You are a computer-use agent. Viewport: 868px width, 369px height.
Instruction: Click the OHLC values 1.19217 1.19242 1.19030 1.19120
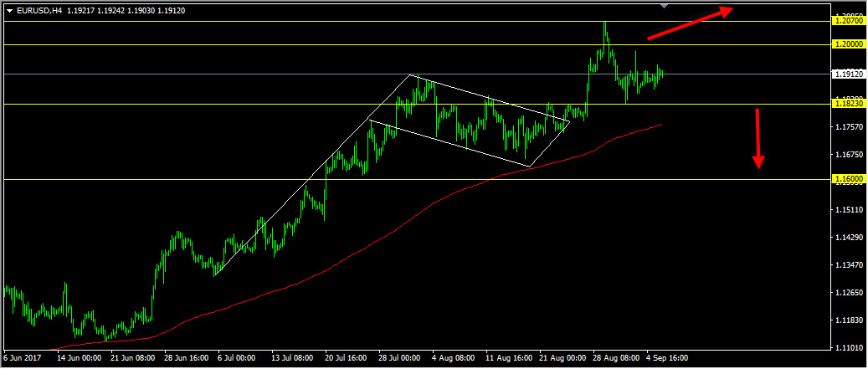[x=126, y=10]
